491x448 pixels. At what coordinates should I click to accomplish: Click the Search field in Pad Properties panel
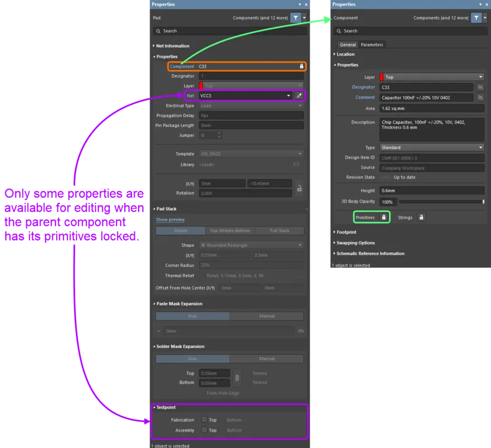click(230, 31)
